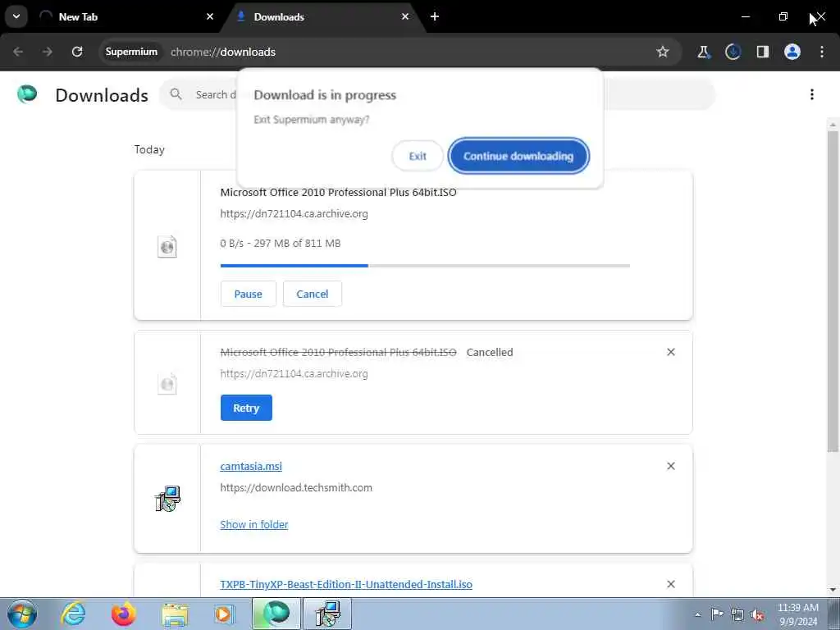The height and width of the screenshot is (630, 840).
Task: Click the Today date heading
Action: pyautogui.click(x=149, y=149)
